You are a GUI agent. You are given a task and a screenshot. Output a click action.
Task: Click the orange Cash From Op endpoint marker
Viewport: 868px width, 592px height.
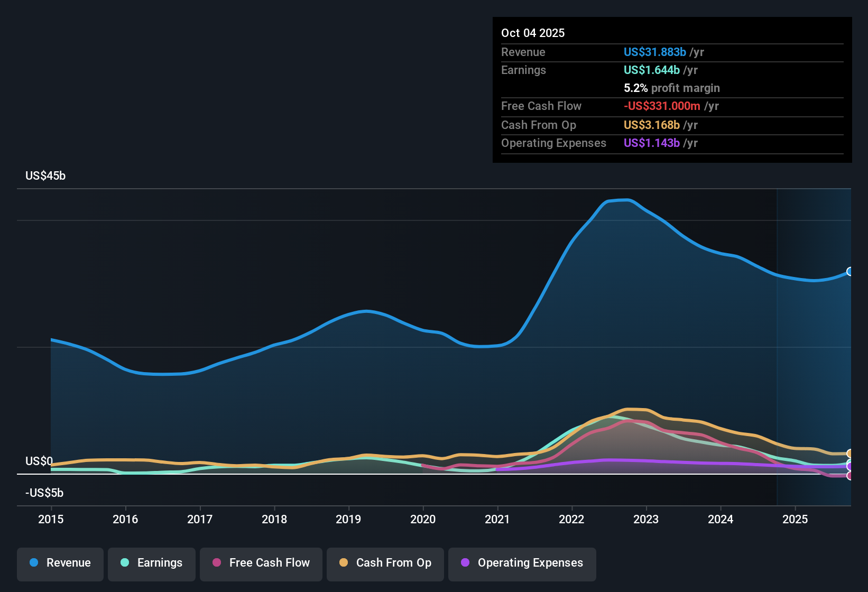849,453
